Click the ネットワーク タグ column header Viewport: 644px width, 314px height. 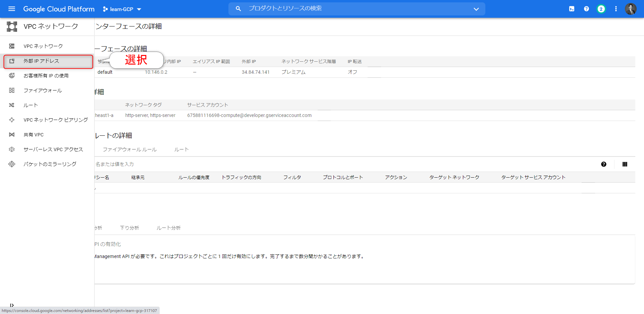click(x=144, y=105)
